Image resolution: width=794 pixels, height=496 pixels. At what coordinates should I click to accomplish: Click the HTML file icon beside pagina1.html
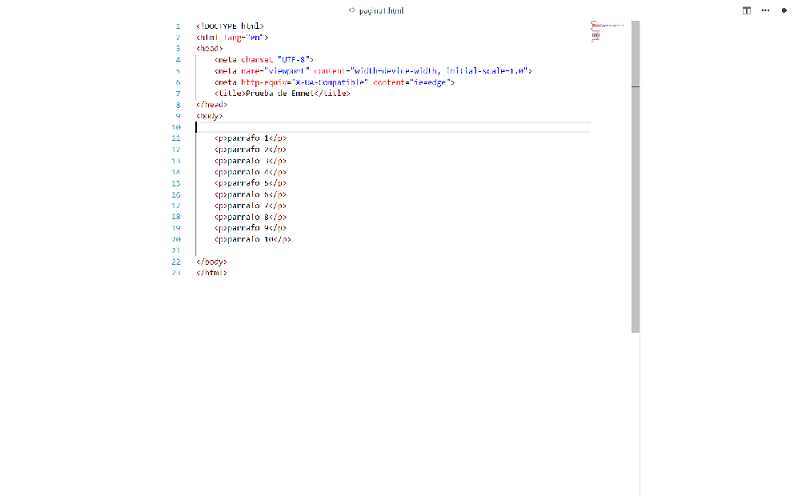[352, 10]
